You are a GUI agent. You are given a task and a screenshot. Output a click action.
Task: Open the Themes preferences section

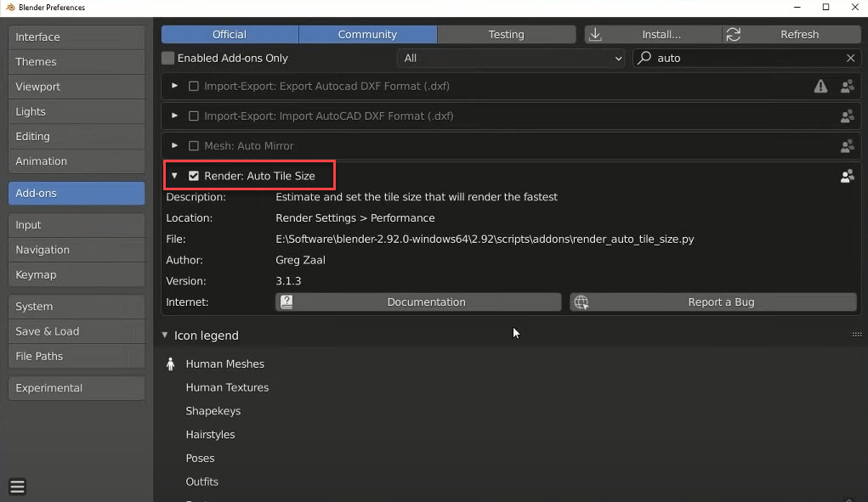tap(77, 62)
